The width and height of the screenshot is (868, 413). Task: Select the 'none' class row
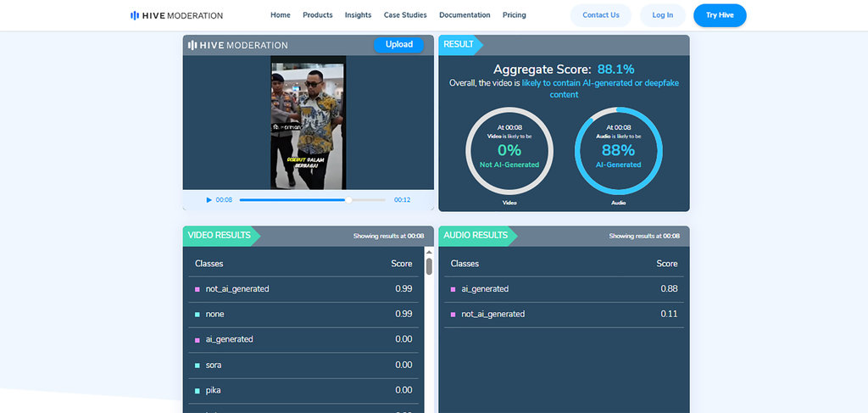tap(304, 314)
